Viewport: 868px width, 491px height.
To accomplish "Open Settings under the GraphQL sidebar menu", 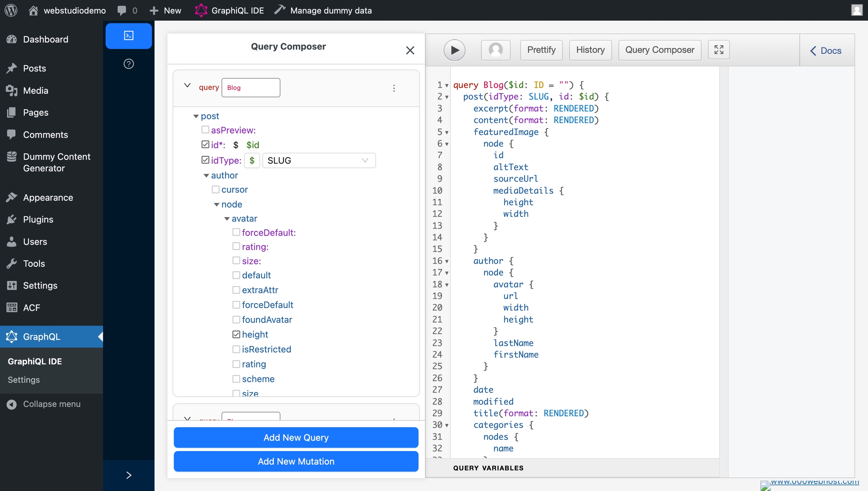I will tap(23, 379).
